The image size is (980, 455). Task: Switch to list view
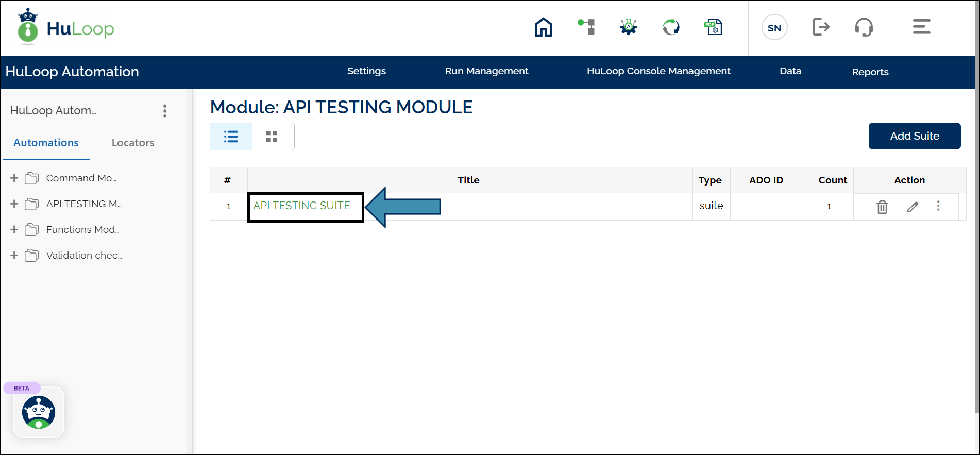231,137
